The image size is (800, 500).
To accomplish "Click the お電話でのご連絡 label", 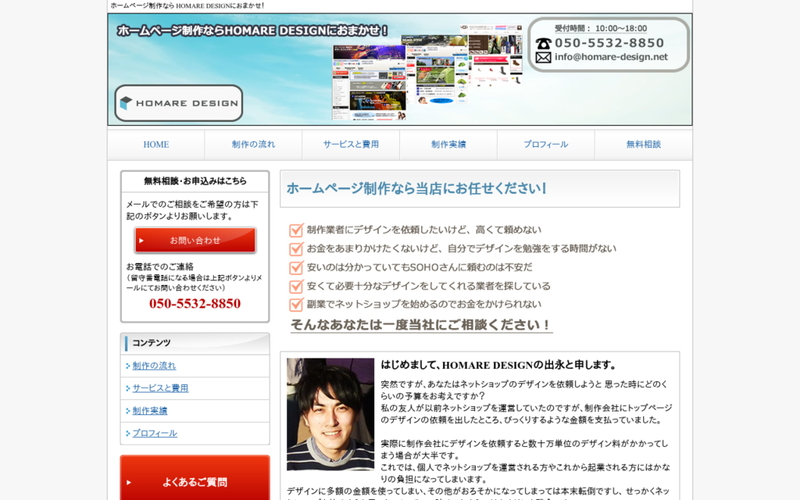I will pos(160,266).
